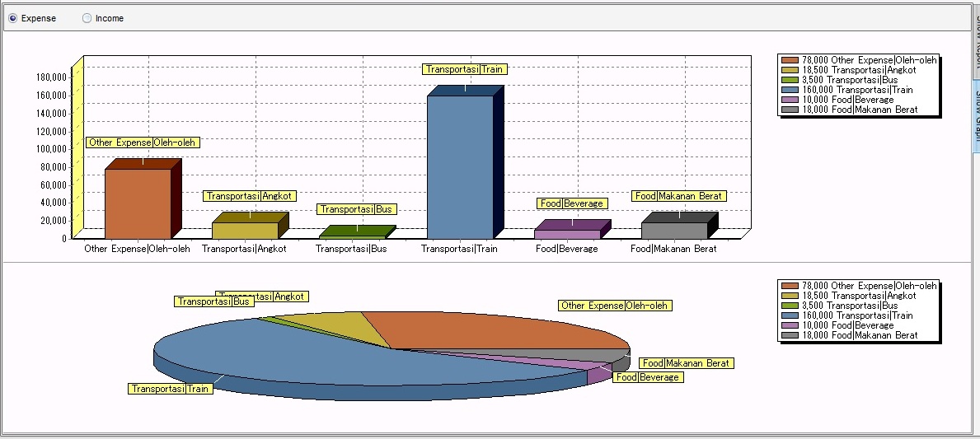Select the Income radio button

[x=87, y=18]
